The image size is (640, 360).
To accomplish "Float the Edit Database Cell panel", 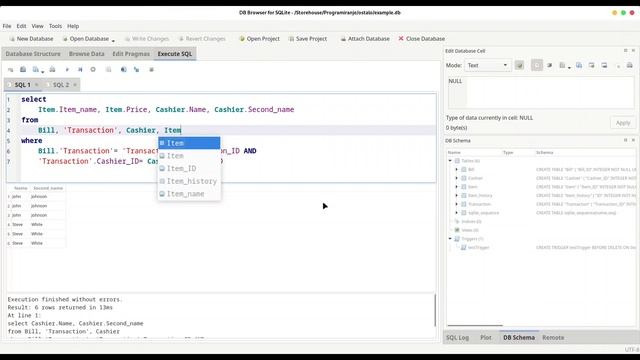I will click(625, 51).
